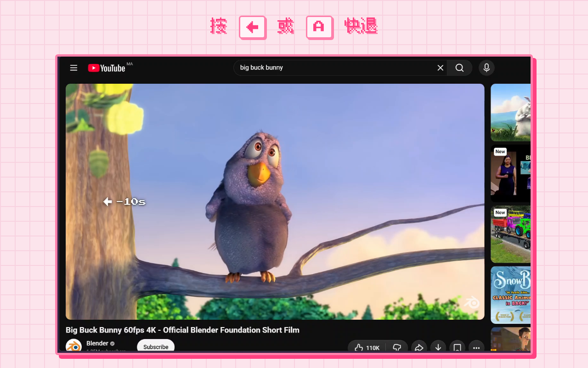Click the video title 'Big Buck Bunny 60fps 4K'
Viewport: 588px width, 368px height.
[x=182, y=330]
